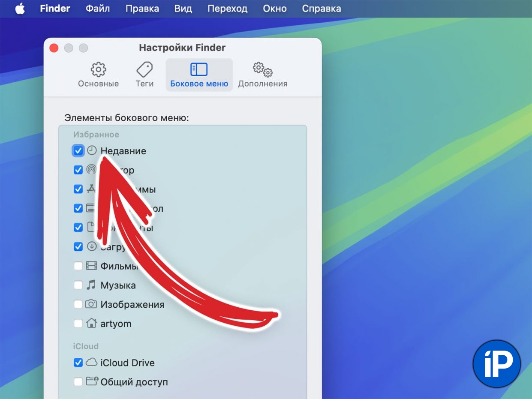Open the Правка menu
The width and height of the screenshot is (532, 399).
[142, 9]
